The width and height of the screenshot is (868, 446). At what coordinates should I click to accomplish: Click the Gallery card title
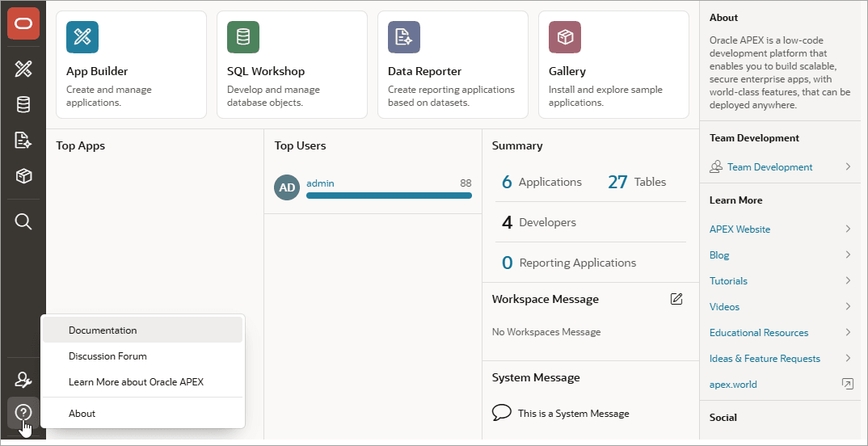[567, 71]
